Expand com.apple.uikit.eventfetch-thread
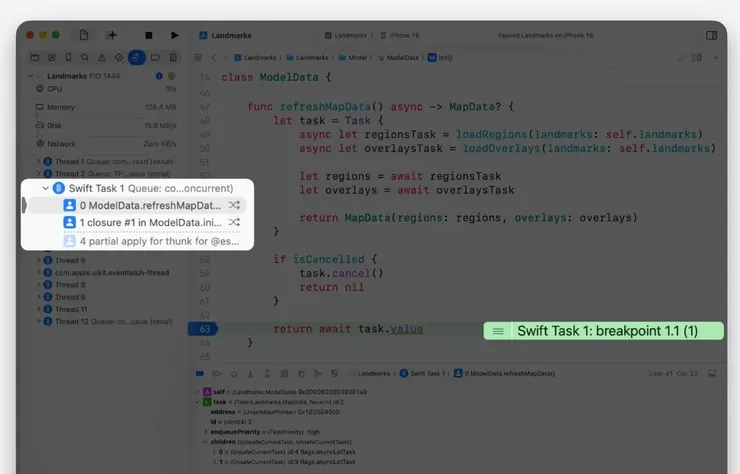Screen dimensions: 740x474 coord(39,272)
